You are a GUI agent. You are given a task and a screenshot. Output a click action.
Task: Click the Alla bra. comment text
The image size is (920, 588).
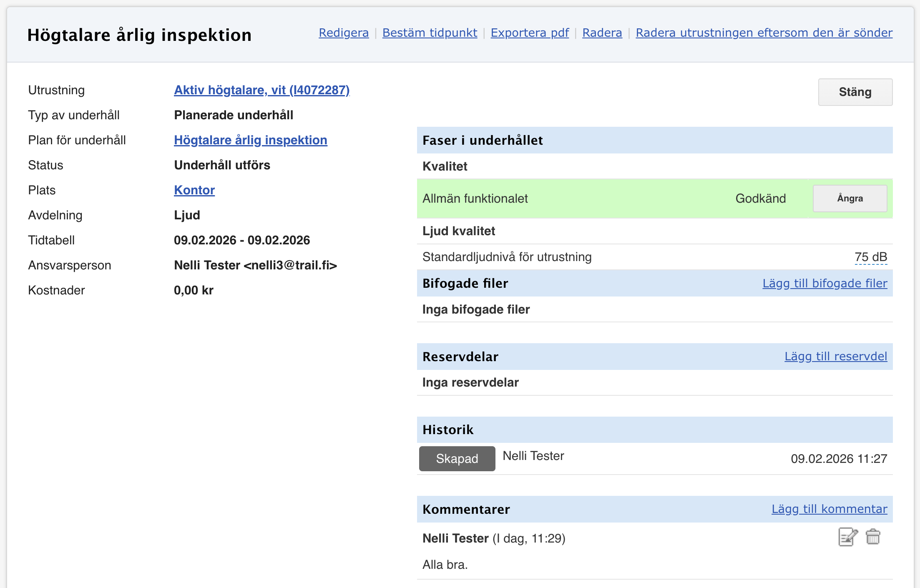point(445,565)
